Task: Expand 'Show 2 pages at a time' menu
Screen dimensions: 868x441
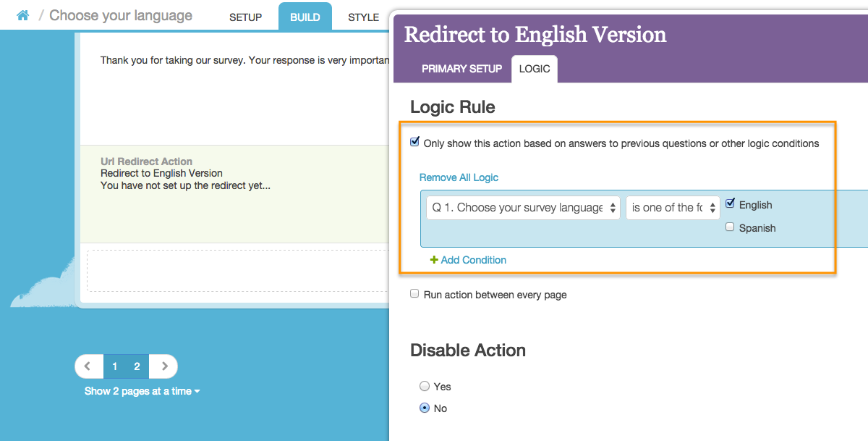Action: [142, 391]
